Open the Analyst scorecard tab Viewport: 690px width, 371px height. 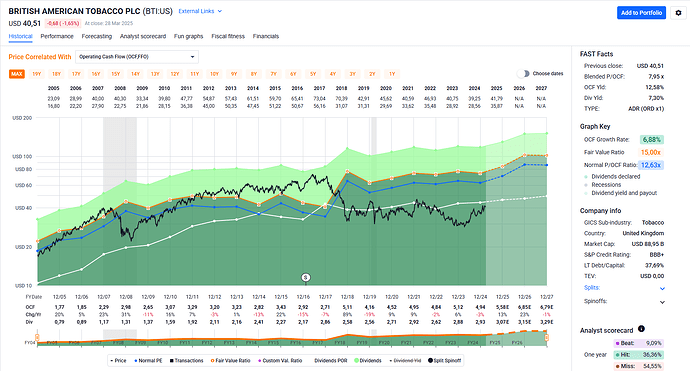143,37
